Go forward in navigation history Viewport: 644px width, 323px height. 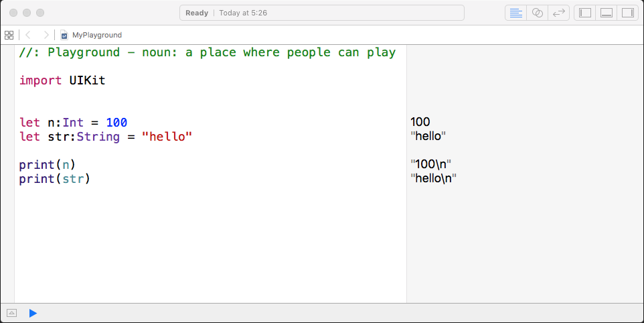tap(46, 35)
